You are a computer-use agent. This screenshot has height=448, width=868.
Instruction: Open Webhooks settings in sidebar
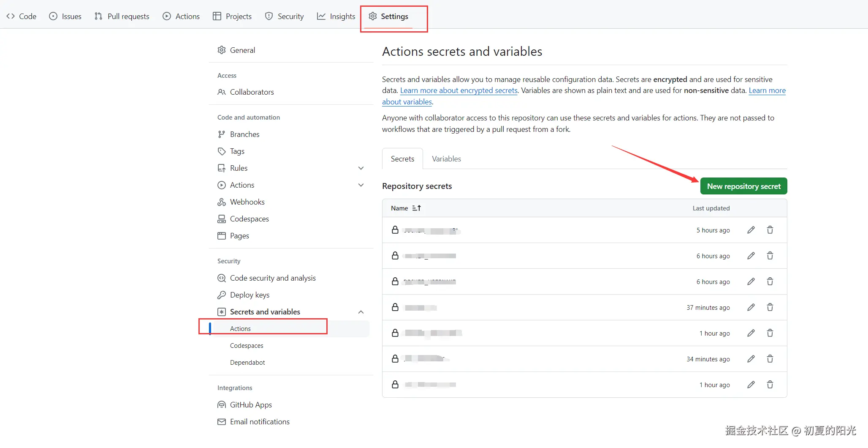[247, 202]
